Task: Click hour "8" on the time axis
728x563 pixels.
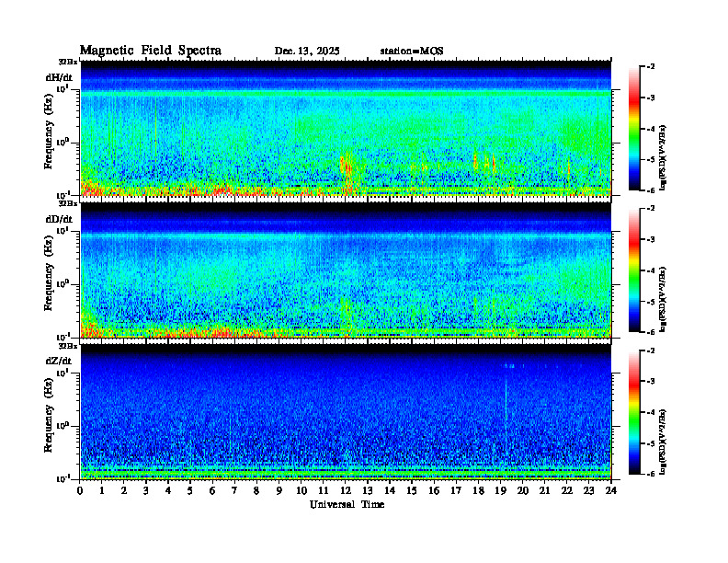Action: click(256, 490)
